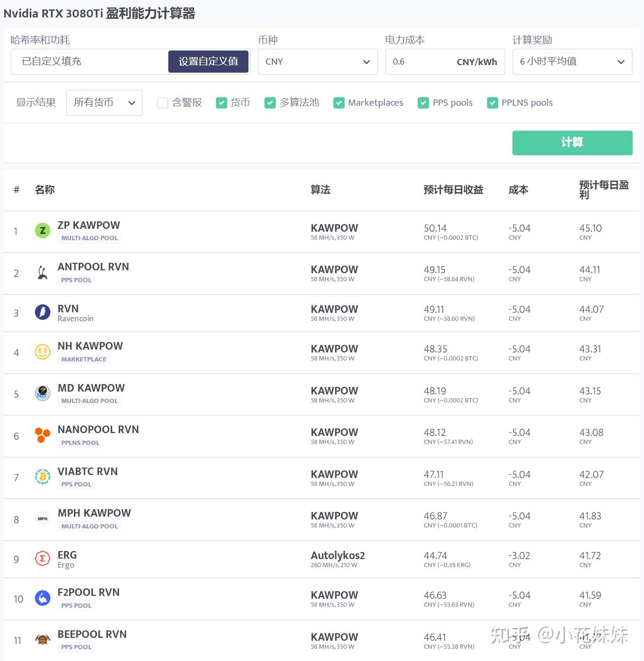Click the F2POOL RVN logo icon
This screenshot has width=644, height=661.
click(x=42, y=598)
